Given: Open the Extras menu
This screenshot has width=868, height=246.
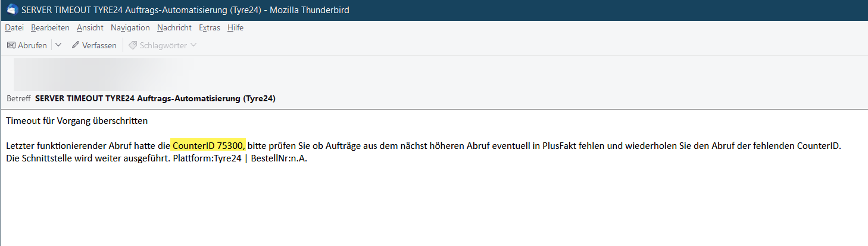Looking at the screenshot, I should pyautogui.click(x=210, y=27).
